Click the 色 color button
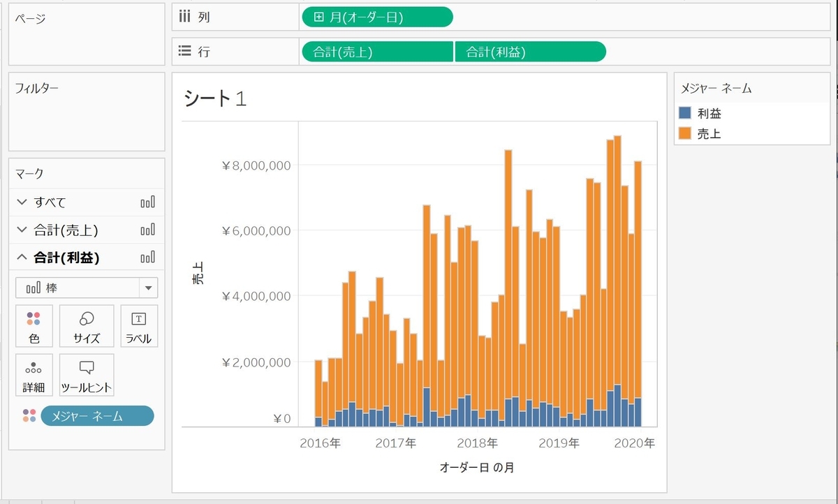The image size is (838, 504). 34,326
